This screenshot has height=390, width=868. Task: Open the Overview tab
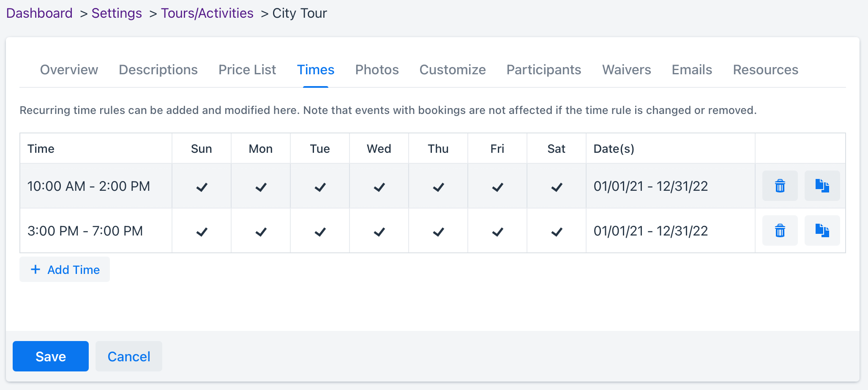[69, 70]
